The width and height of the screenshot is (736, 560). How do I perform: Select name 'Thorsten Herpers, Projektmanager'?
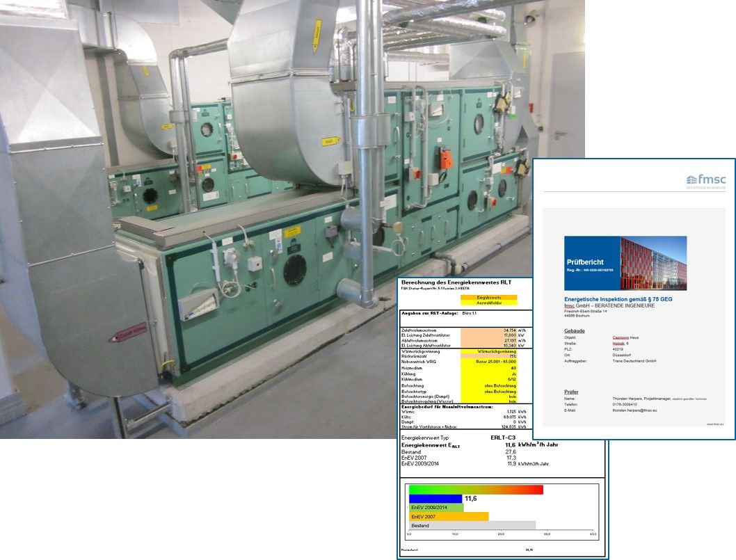click(641, 399)
